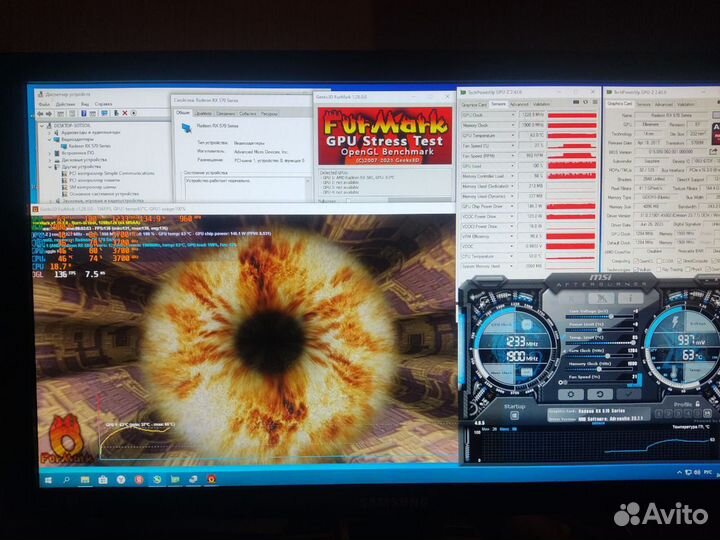Open GPU-Z GPU Load dropdown arrow
This screenshot has height=540, width=720.
[512, 166]
